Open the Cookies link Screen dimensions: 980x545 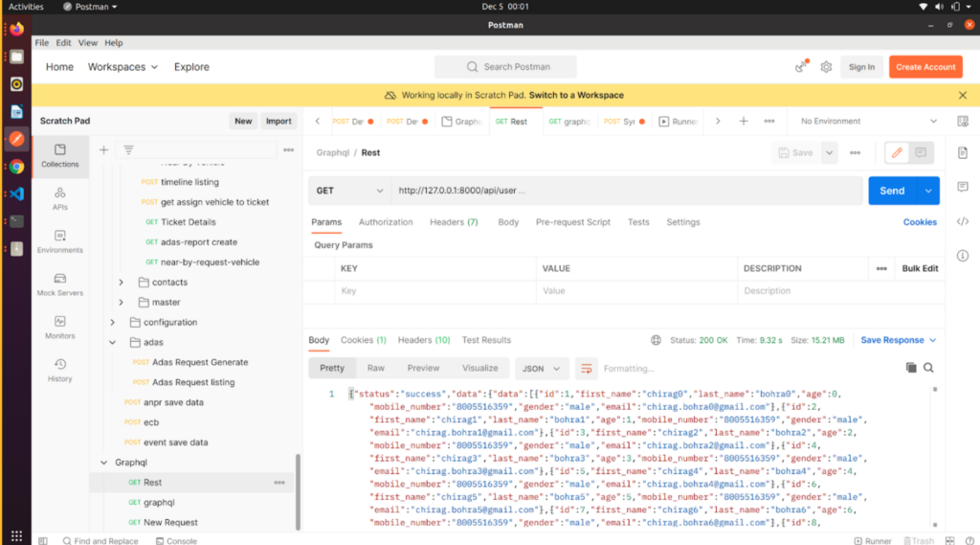[920, 222]
